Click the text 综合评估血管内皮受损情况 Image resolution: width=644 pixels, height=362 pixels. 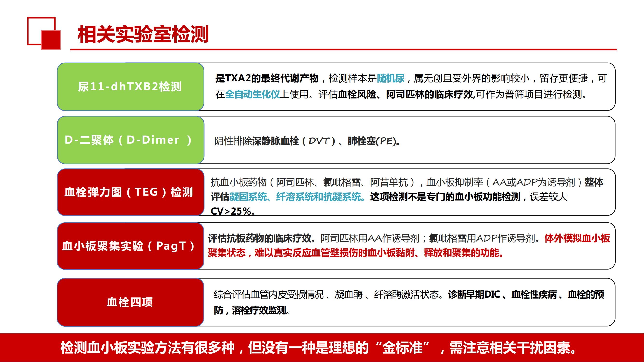click(x=269, y=294)
